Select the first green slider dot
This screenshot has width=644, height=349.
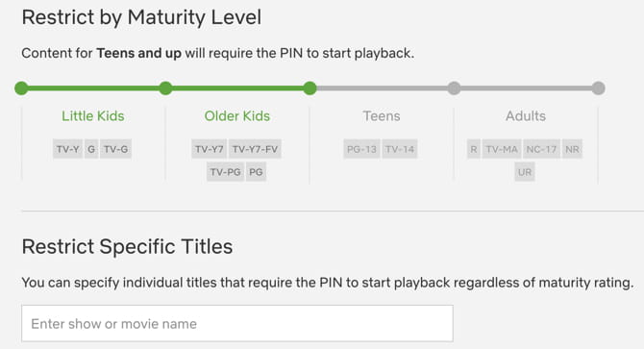[x=21, y=87]
